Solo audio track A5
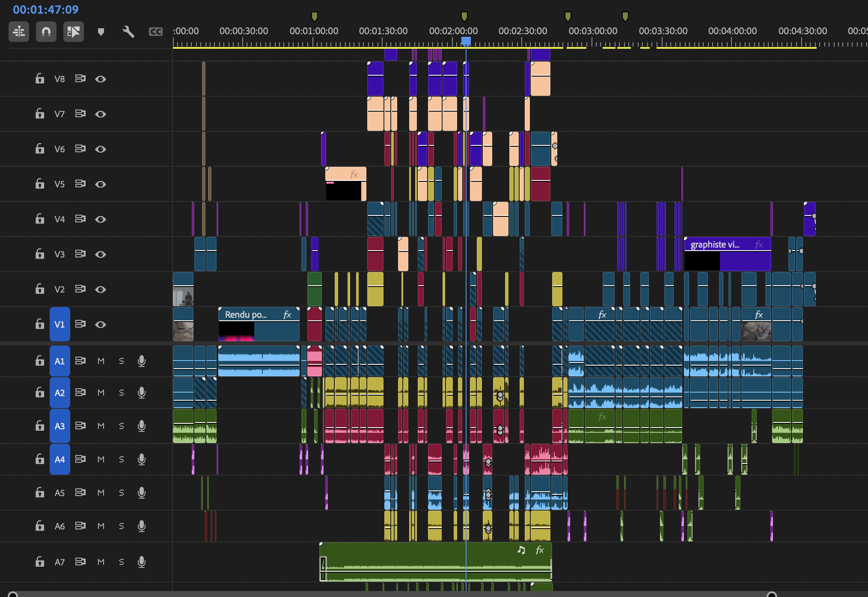The width and height of the screenshot is (868, 597). pyautogui.click(x=122, y=493)
